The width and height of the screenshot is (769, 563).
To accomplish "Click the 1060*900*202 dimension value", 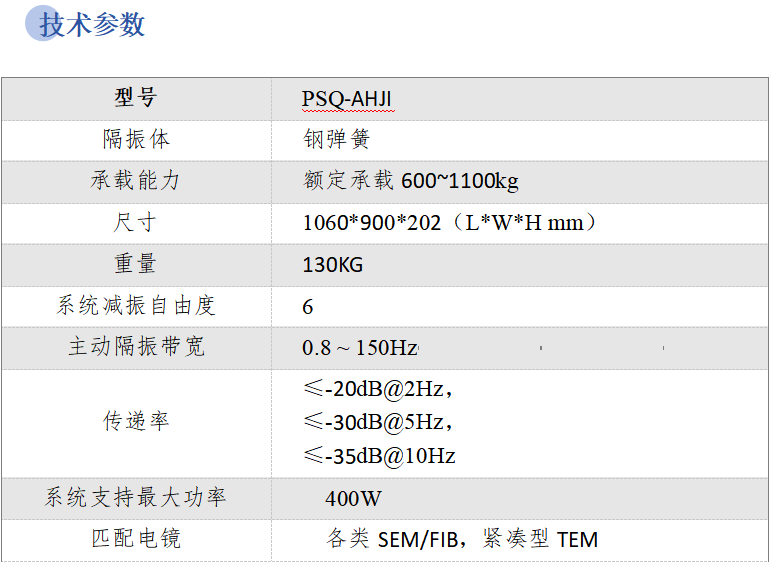I will 371,223.
